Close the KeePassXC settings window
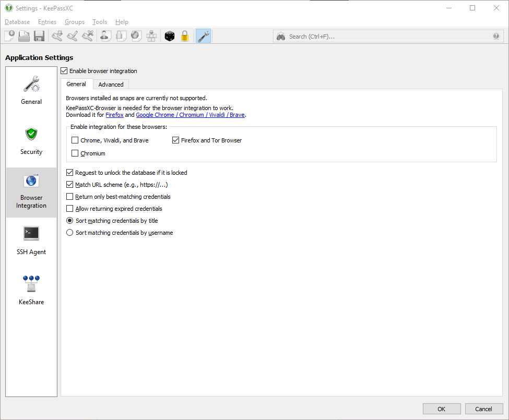 pyautogui.click(x=496, y=8)
